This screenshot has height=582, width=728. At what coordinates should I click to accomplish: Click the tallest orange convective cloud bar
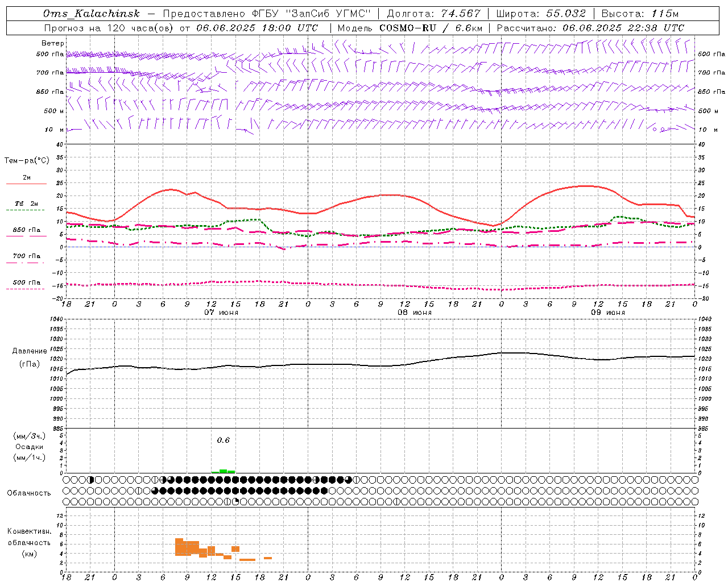(179, 547)
